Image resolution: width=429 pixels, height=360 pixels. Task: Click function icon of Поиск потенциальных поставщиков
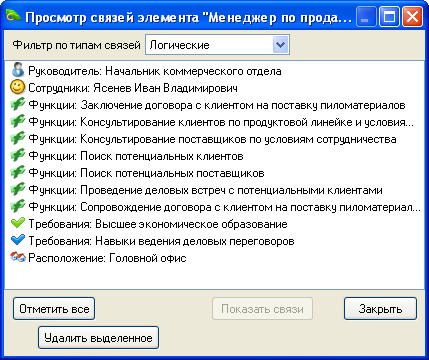(18, 173)
